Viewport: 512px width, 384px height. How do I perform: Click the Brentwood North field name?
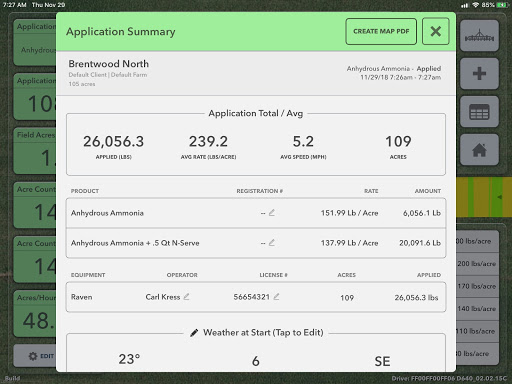pos(109,64)
